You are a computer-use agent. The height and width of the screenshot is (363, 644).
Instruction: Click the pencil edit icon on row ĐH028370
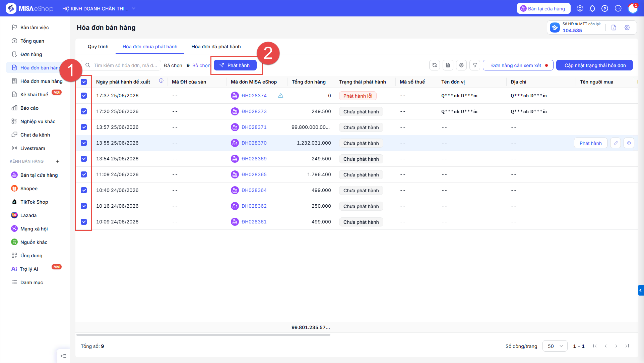click(616, 143)
